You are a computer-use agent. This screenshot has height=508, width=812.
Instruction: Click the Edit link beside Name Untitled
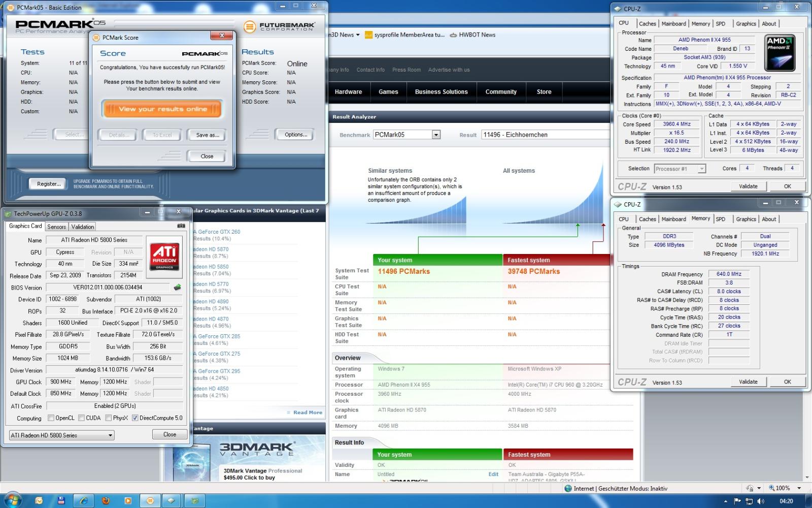tap(493, 474)
